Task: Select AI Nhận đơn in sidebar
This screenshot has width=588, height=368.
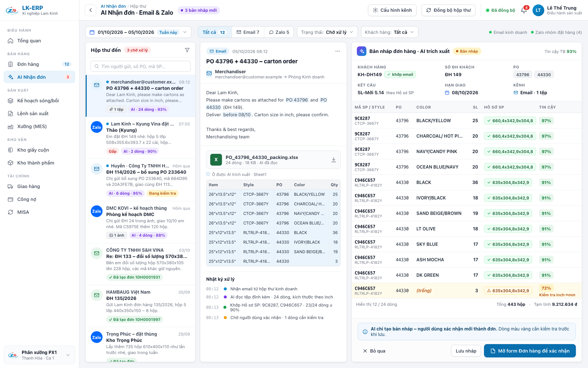Action: click(x=40, y=77)
